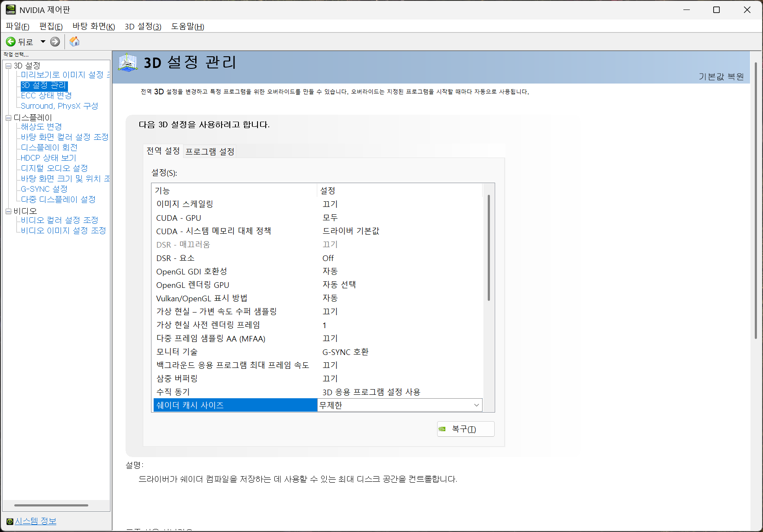This screenshot has height=532, width=763.
Task: Click the NVIDIA logo in title bar
Action: 10,10
